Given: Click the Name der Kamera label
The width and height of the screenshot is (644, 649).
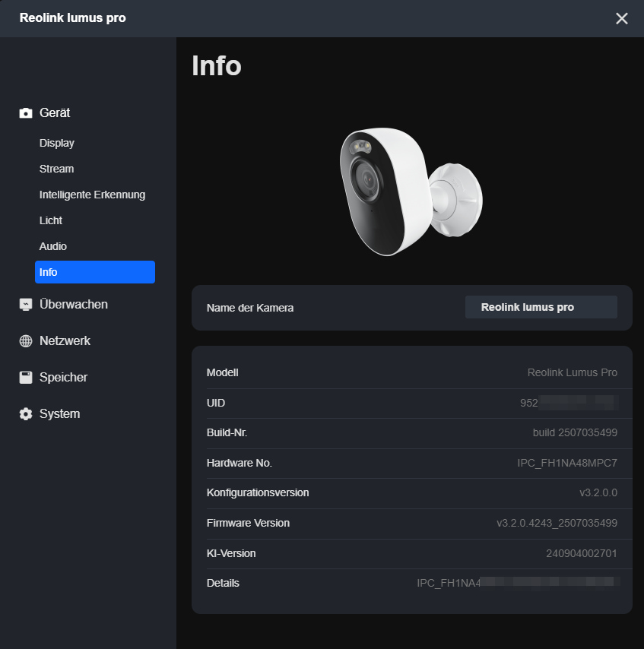Looking at the screenshot, I should [x=250, y=308].
